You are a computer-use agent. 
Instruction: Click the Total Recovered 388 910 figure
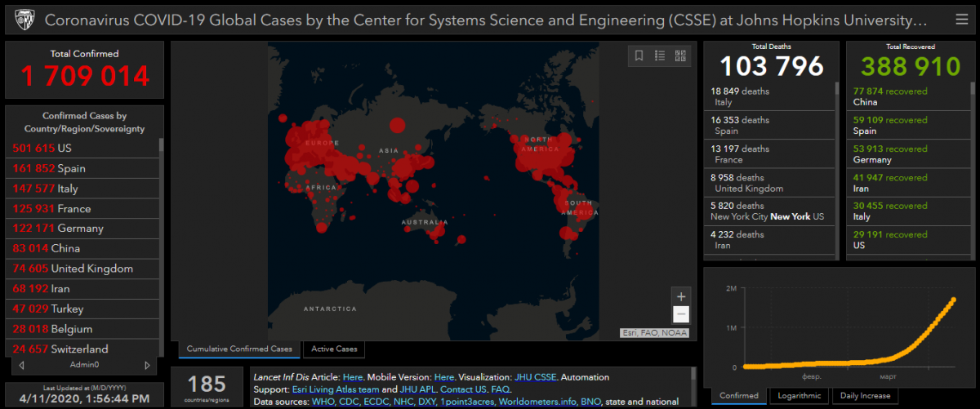911,65
